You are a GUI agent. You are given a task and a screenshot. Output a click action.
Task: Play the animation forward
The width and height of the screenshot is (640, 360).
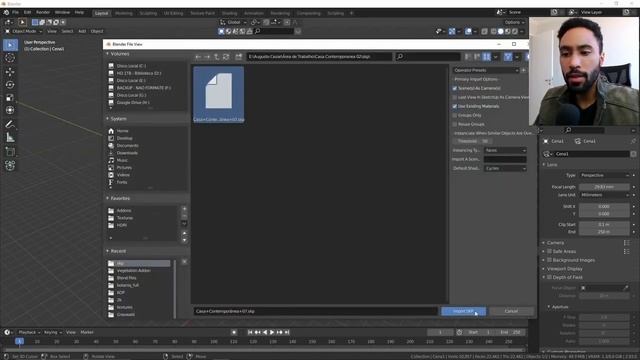(x=272, y=332)
